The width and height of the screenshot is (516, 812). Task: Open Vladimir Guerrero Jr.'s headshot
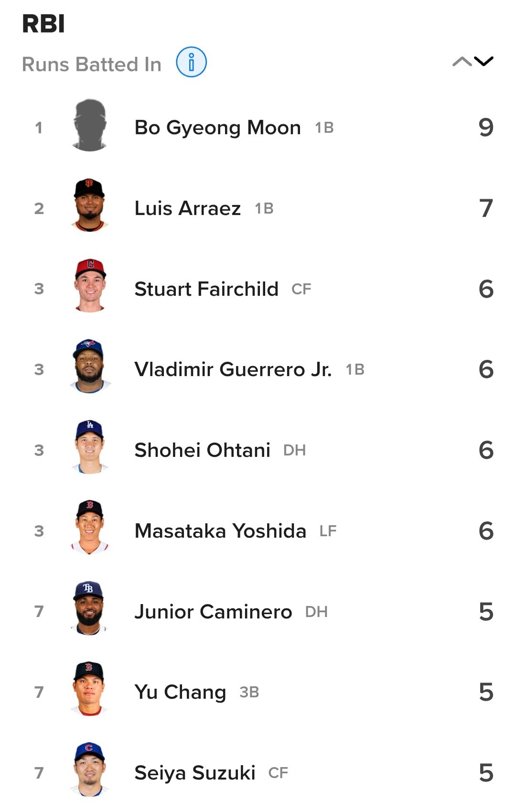pyautogui.click(x=90, y=367)
